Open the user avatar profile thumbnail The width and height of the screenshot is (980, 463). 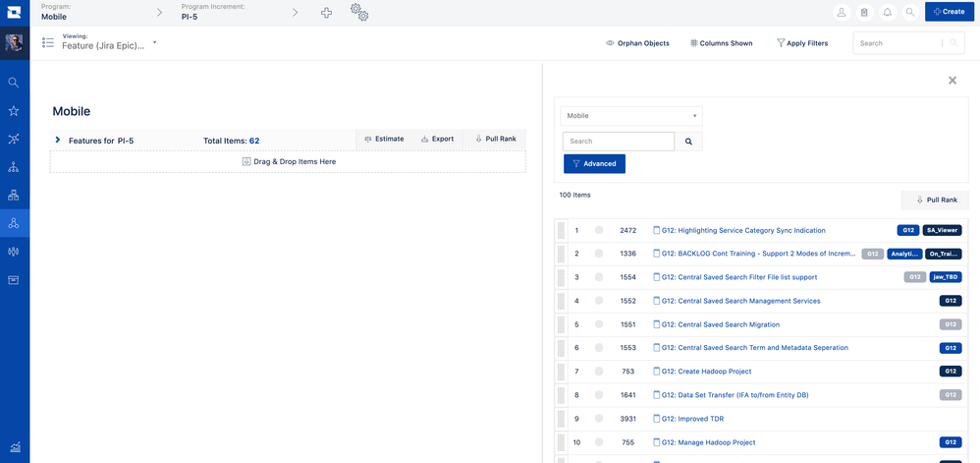click(x=15, y=42)
